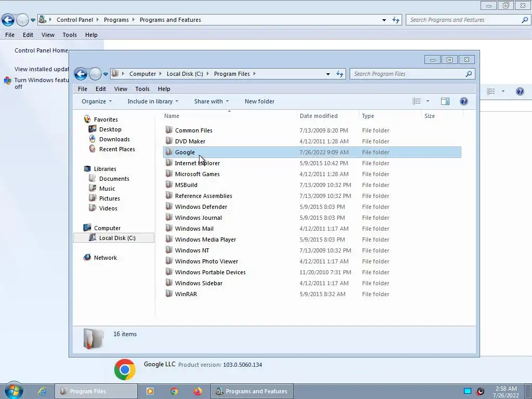This screenshot has height=399, width=532.
Task: Select the Windows Sidebar folder name
Action: pyautogui.click(x=198, y=283)
